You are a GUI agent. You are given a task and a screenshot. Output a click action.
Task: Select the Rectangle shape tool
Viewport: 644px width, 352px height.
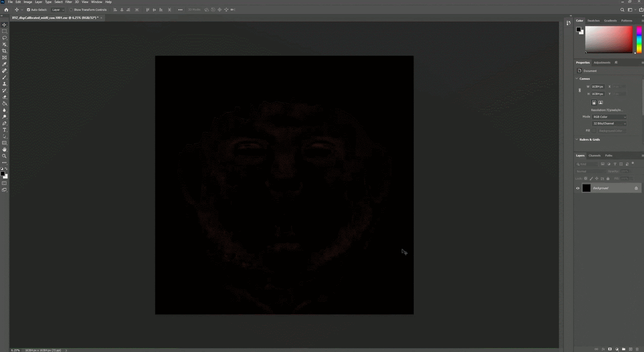pyautogui.click(x=4, y=143)
